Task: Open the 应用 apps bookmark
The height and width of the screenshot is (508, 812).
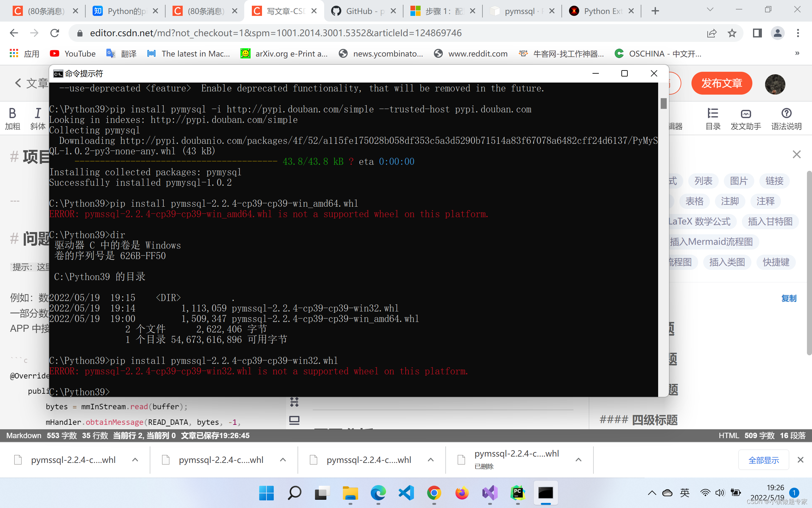Action: (x=24, y=54)
